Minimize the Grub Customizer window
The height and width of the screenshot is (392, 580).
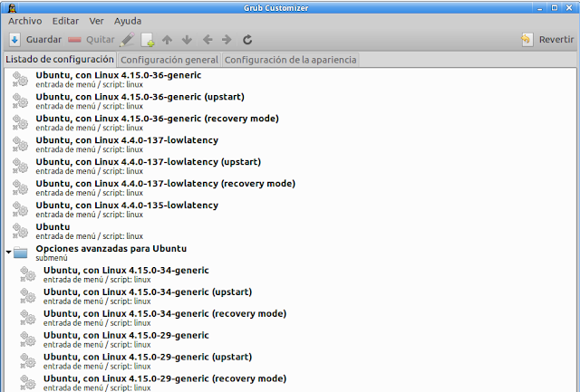(x=540, y=8)
